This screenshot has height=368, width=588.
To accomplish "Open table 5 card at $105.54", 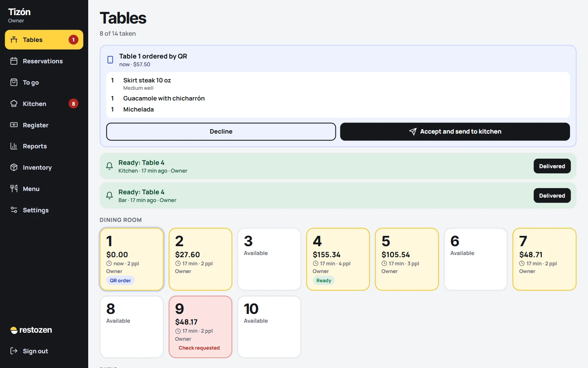I will 407,259.
